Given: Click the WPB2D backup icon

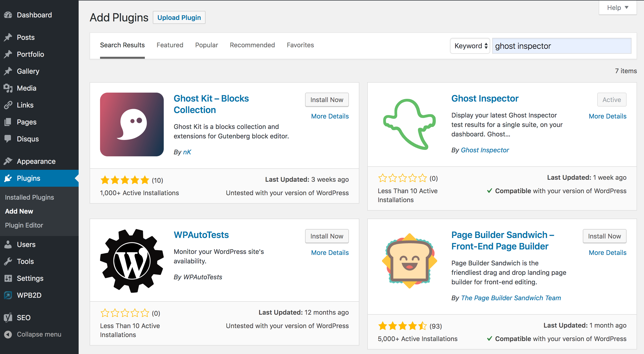Looking at the screenshot, I should [8, 295].
